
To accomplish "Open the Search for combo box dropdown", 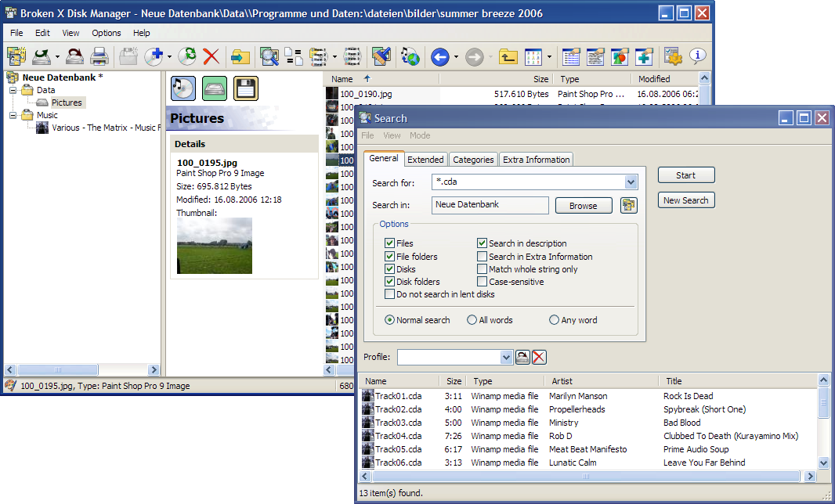I will [631, 181].
